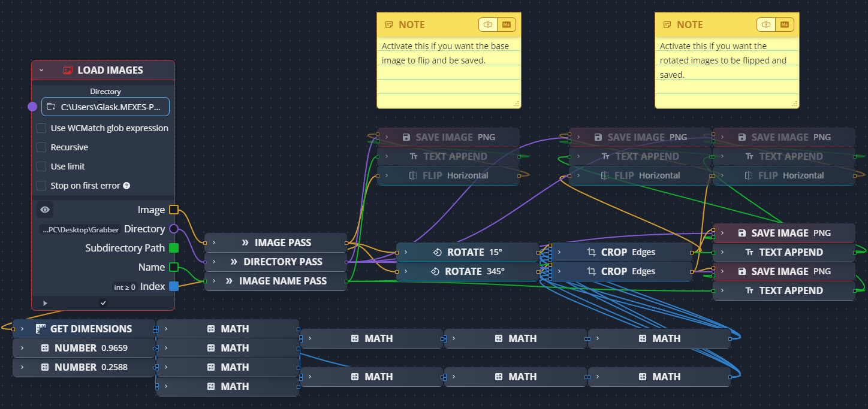This screenshot has height=409, width=868.
Task: Collapse the Load Images node via its chevron
Action: pyautogui.click(x=41, y=69)
